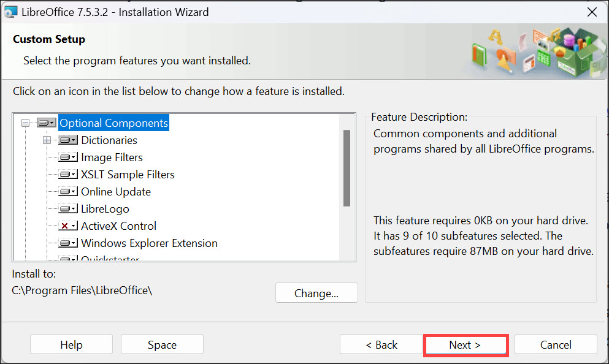Click the Help button

click(x=71, y=344)
